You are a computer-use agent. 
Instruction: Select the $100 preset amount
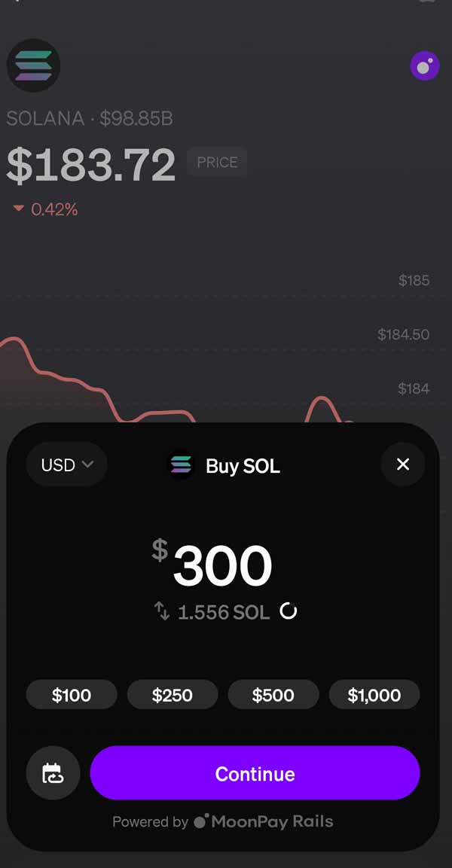pos(72,695)
